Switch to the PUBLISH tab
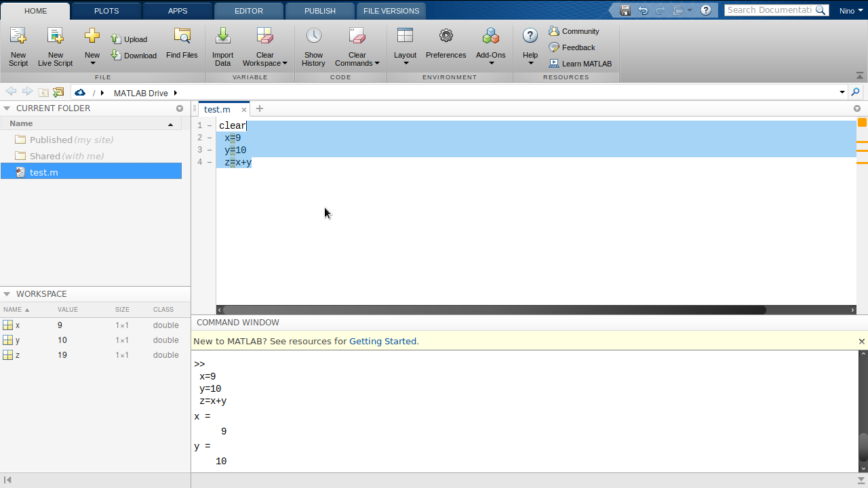The image size is (868, 488). tap(320, 11)
